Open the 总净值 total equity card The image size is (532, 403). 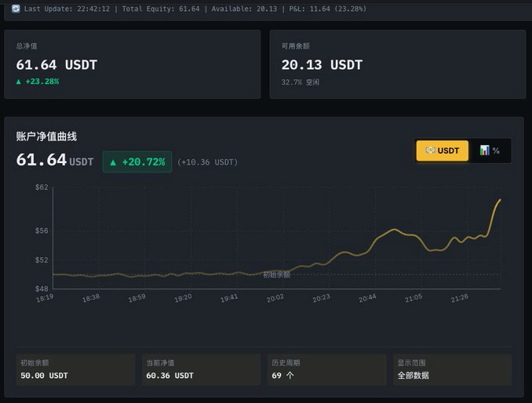click(x=132, y=64)
